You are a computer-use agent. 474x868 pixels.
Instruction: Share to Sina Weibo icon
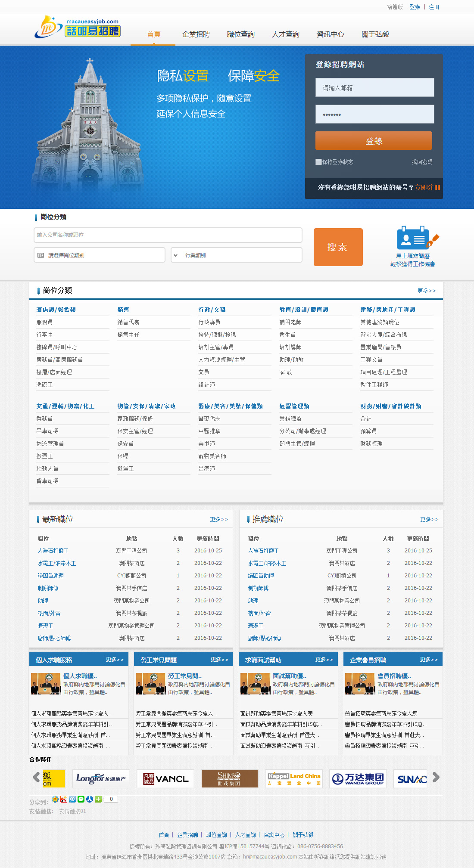click(x=64, y=799)
